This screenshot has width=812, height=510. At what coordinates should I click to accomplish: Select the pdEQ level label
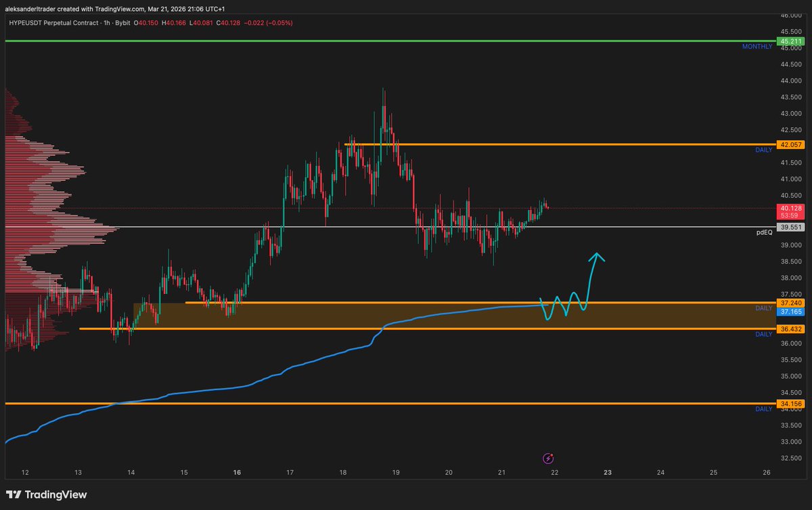pyautogui.click(x=765, y=232)
